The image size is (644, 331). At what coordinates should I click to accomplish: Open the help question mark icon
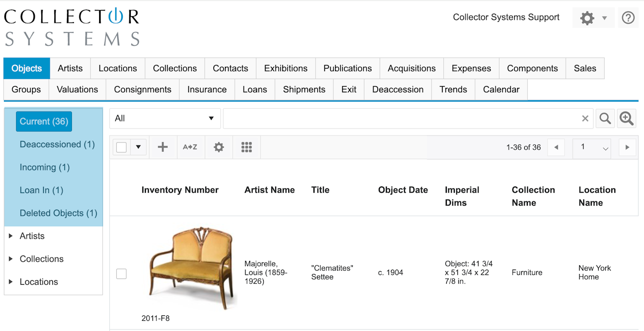coord(628,18)
